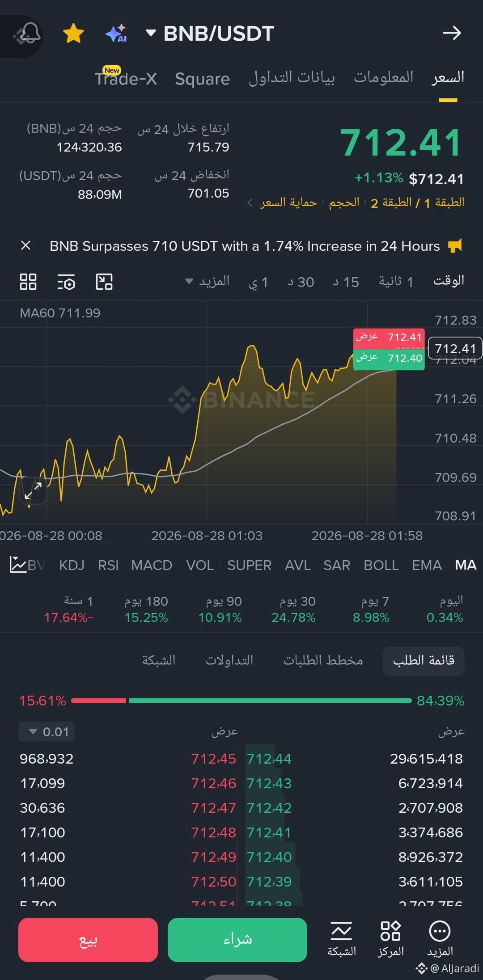483x980 pixels.
Task: Open the chart grid layout icon
Action: [x=28, y=282]
